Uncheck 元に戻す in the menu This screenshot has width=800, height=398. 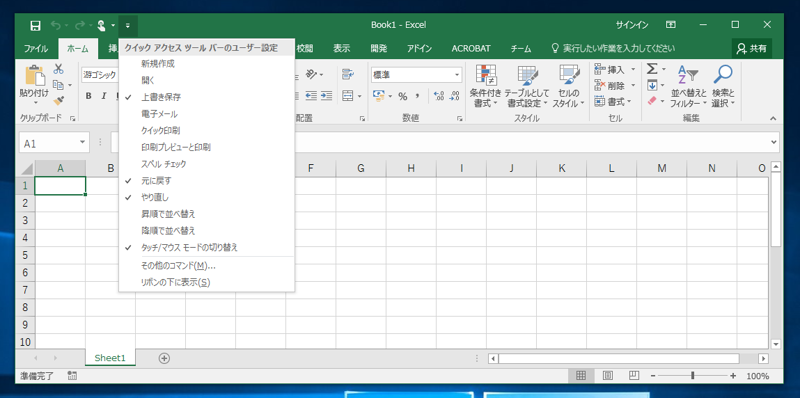(207, 181)
